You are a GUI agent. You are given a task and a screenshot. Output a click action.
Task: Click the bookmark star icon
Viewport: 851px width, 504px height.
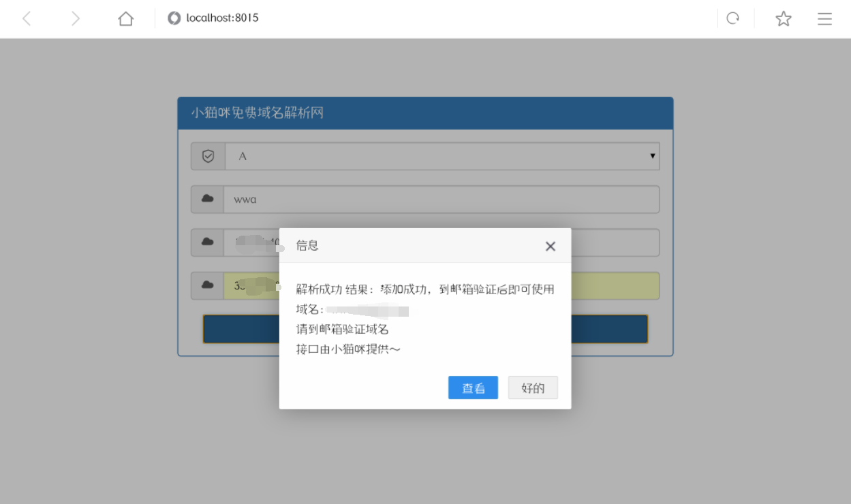pos(782,18)
